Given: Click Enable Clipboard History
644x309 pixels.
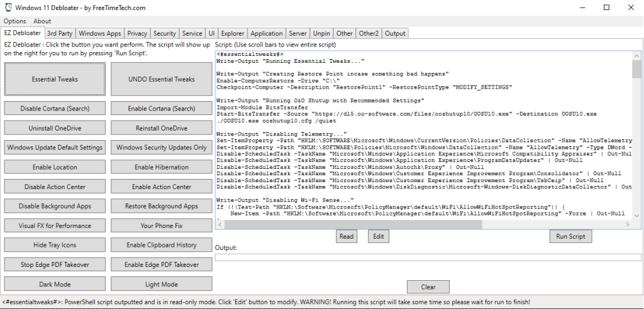Looking at the screenshot, I should coord(162,245).
